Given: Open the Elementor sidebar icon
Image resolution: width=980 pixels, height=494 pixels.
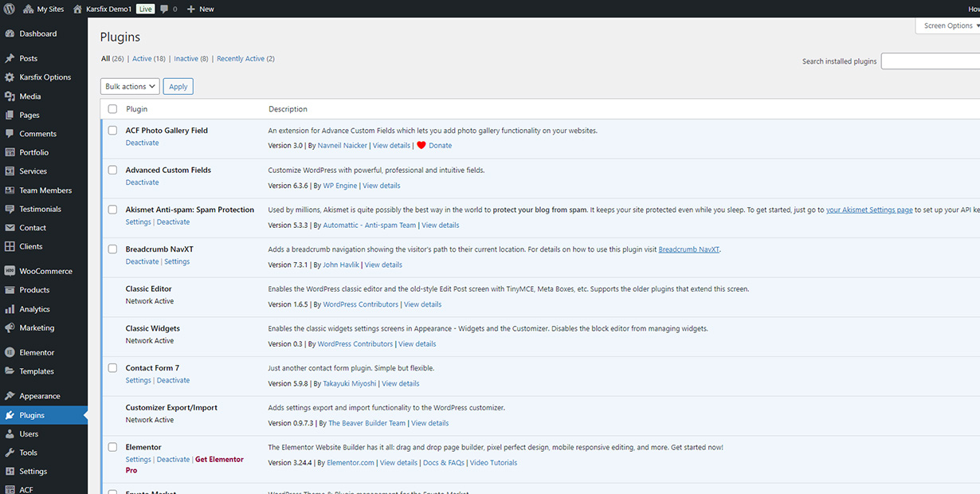Looking at the screenshot, I should coord(10,353).
